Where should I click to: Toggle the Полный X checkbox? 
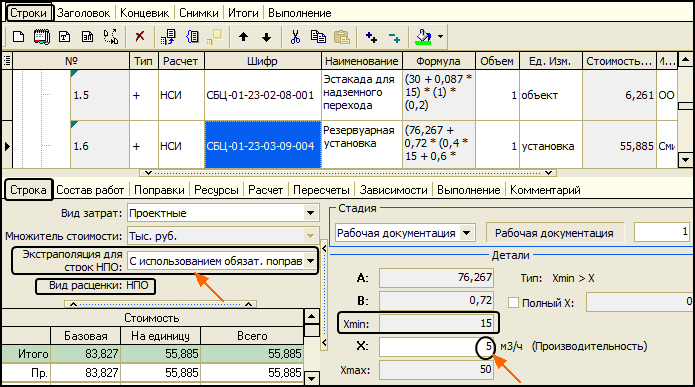(x=513, y=303)
